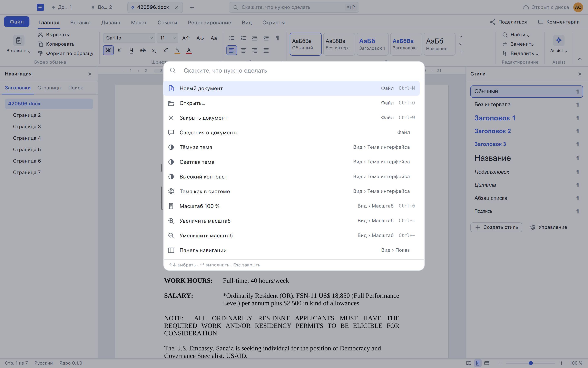Click the text highlight color icon
The height and width of the screenshot is (368, 588).
click(x=177, y=50)
